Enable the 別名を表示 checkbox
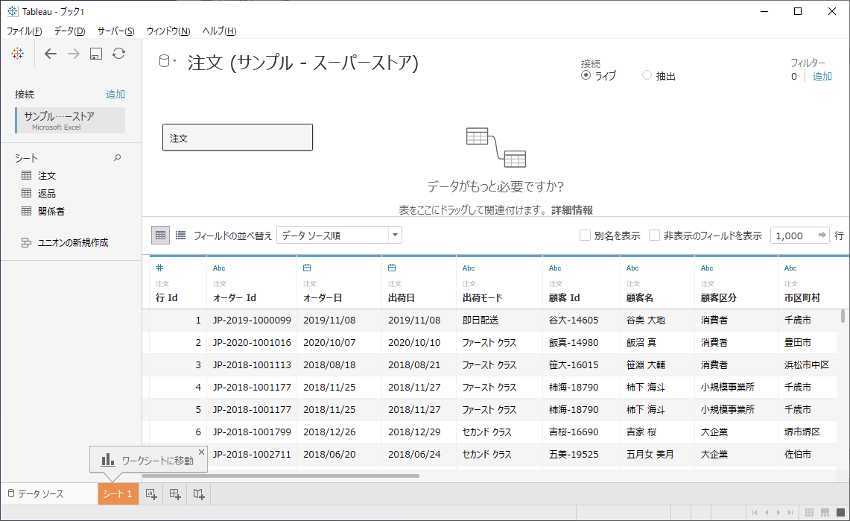850x522 pixels. click(x=585, y=235)
